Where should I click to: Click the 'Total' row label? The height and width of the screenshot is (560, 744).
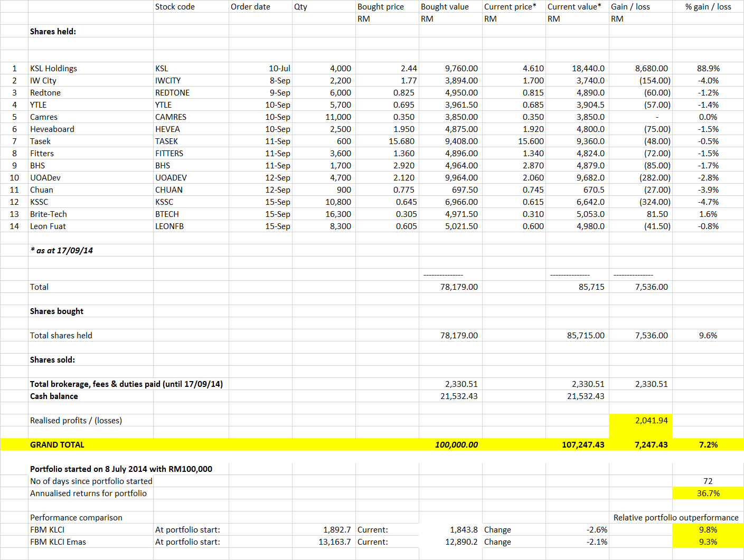[x=39, y=287]
